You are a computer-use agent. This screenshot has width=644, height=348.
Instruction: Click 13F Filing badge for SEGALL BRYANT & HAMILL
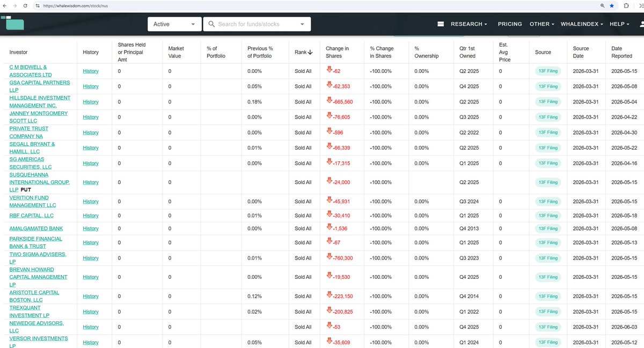[x=548, y=147]
